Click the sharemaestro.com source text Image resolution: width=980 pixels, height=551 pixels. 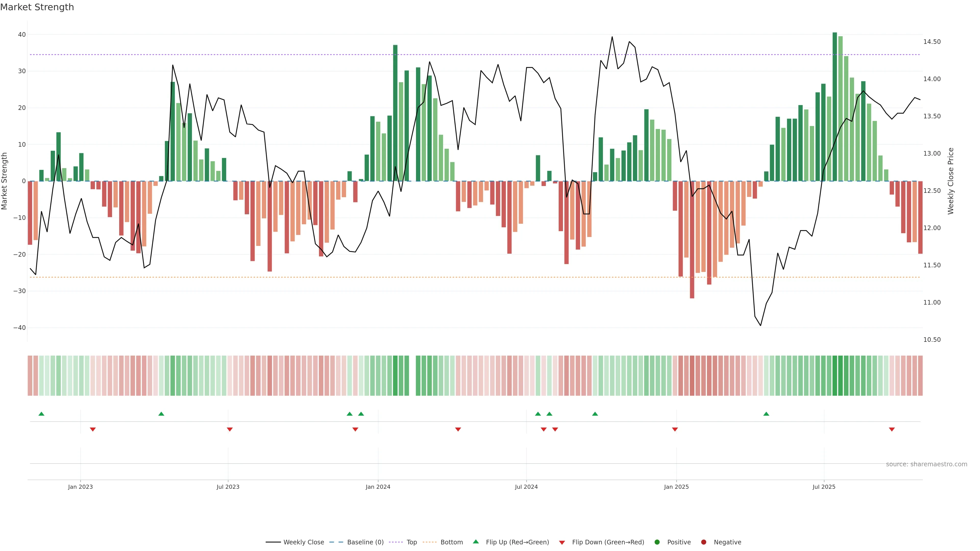click(x=926, y=464)
